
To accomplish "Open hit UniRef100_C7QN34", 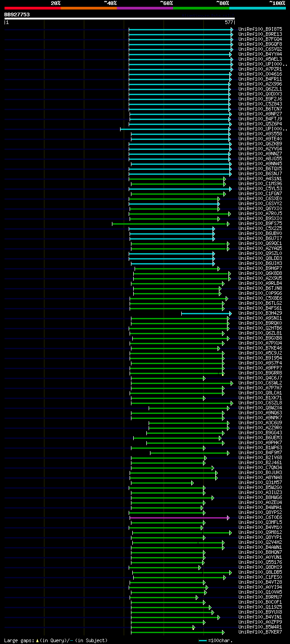I will click(260, 467).
